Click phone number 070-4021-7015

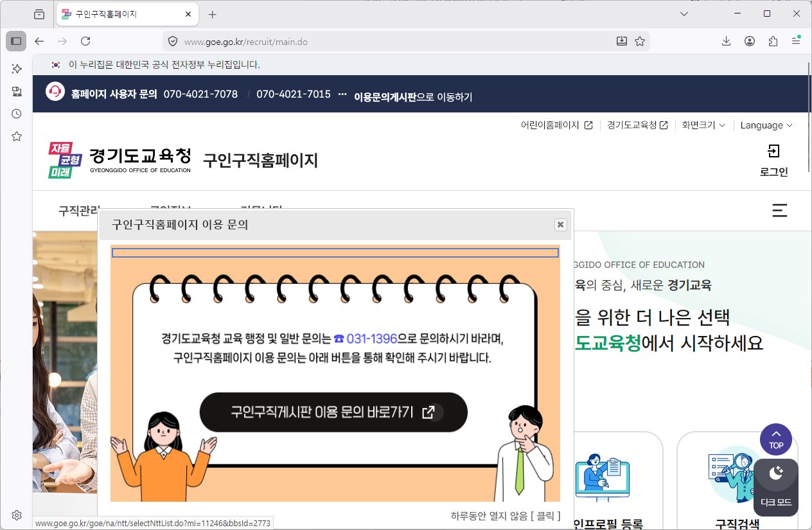coord(294,94)
